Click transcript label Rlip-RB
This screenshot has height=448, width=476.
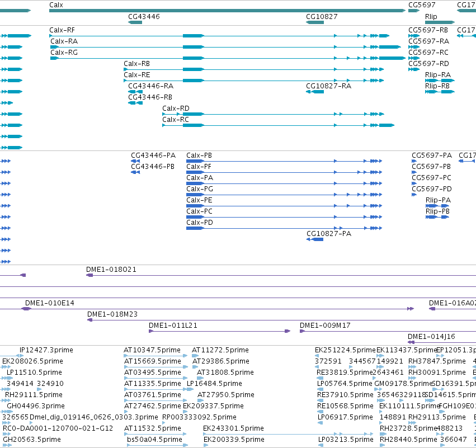tap(437, 86)
